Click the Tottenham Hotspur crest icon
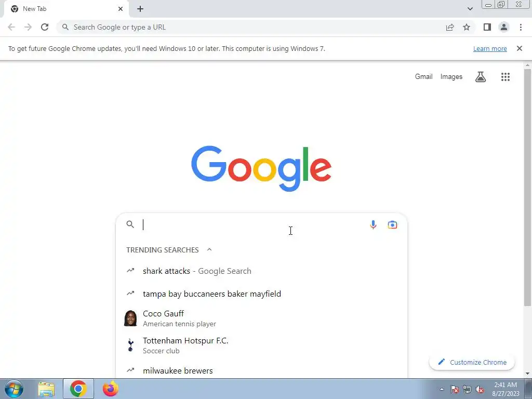Image resolution: width=532 pixels, height=399 pixels. [130, 345]
